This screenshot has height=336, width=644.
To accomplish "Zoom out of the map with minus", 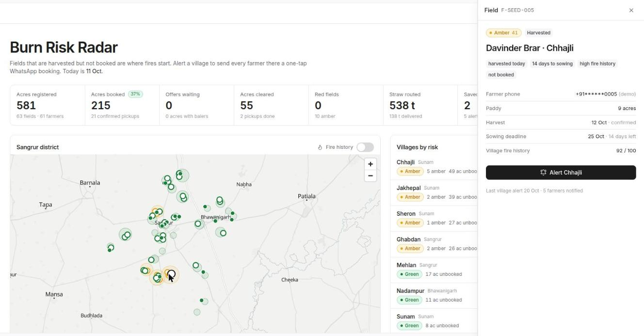I will 370,176.
